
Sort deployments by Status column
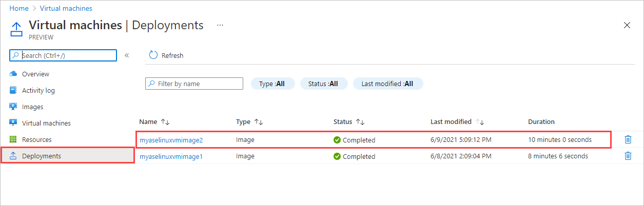tap(360, 122)
